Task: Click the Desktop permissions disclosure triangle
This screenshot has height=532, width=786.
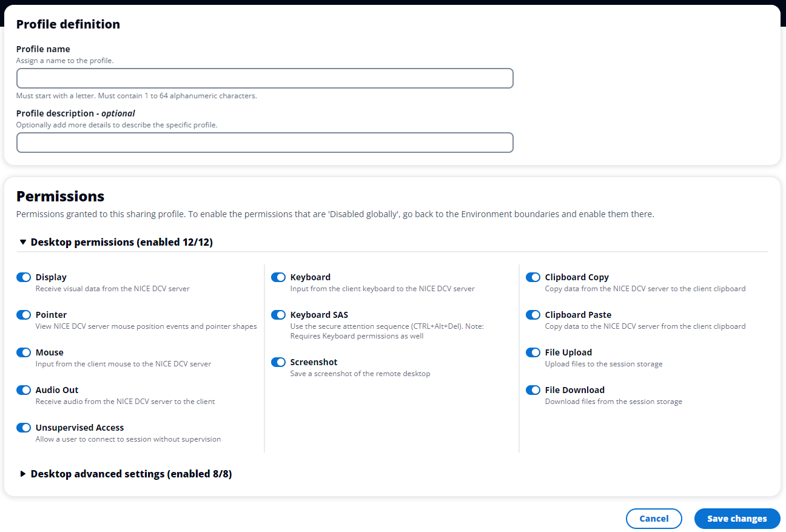Action: (22, 241)
